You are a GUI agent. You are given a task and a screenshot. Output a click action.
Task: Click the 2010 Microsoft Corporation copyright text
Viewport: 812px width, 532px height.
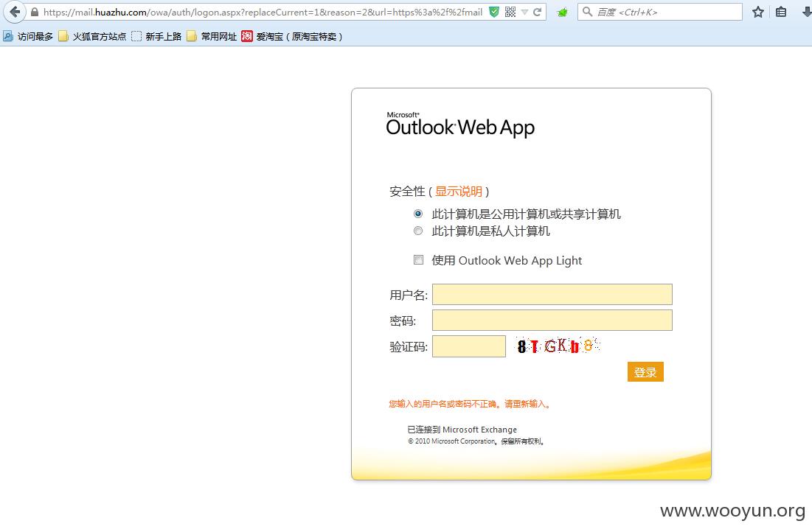[x=476, y=441]
